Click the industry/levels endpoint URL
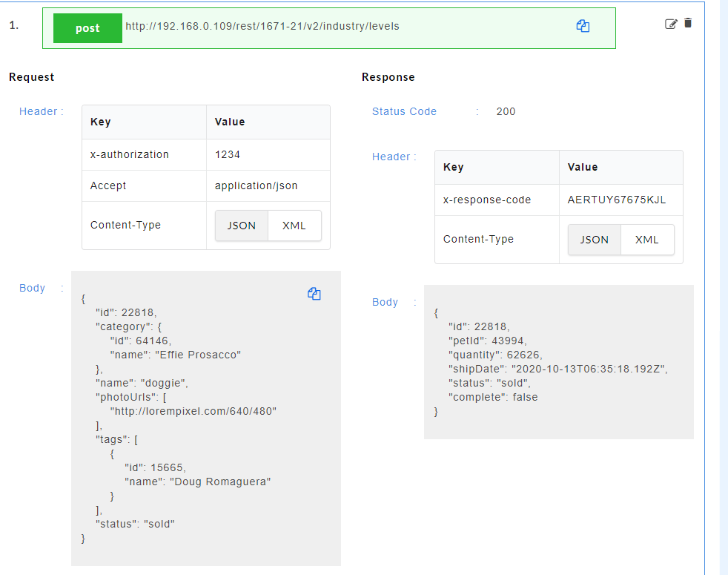 click(x=262, y=27)
